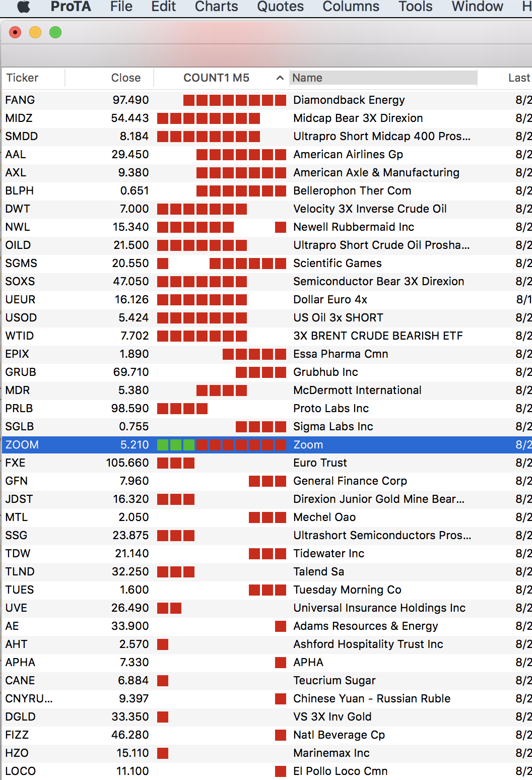This screenshot has height=780, width=532.
Task: Select Dollar Euro 4x row
Action: pos(267,299)
